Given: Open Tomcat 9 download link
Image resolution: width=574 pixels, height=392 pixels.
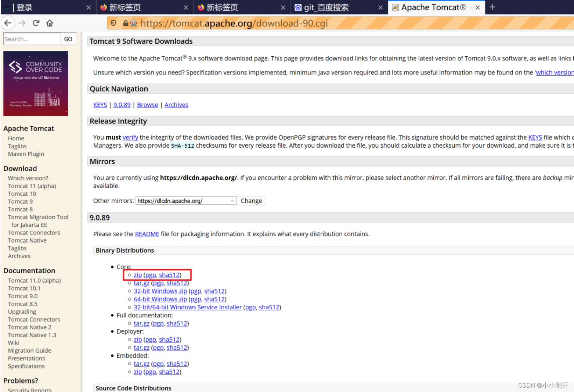Looking at the screenshot, I should tap(20, 201).
